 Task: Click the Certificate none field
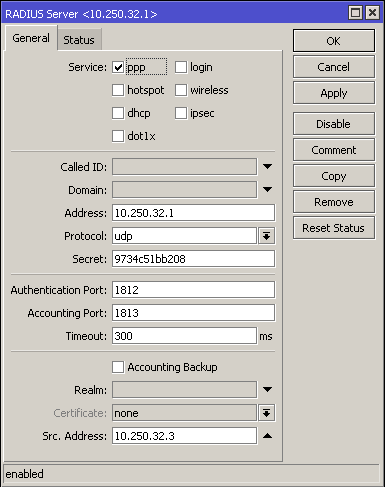(x=184, y=413)
